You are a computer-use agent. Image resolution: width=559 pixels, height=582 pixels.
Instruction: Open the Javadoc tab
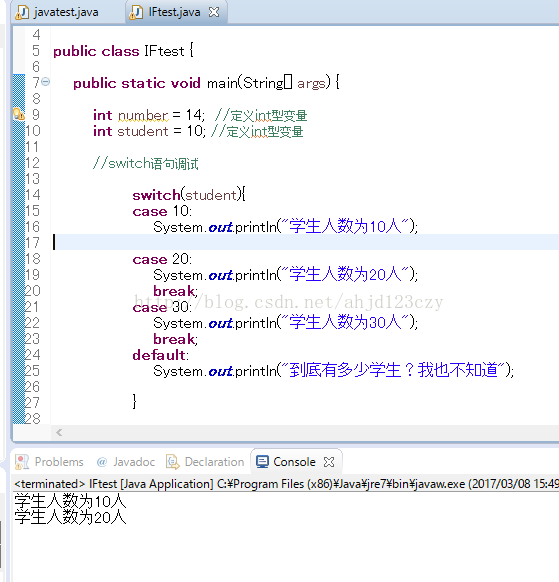[125, 462]
